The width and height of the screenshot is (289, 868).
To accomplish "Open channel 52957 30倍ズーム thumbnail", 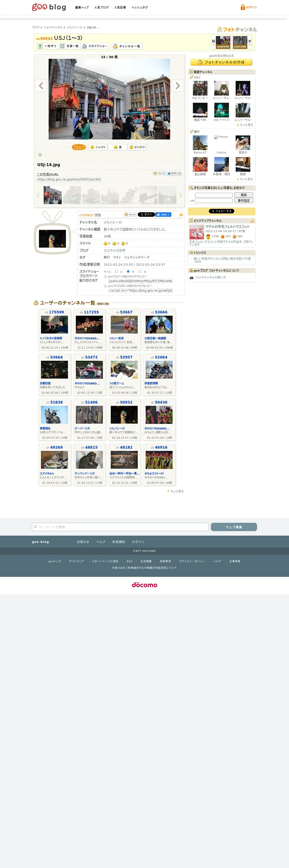I will pos(124,370).
